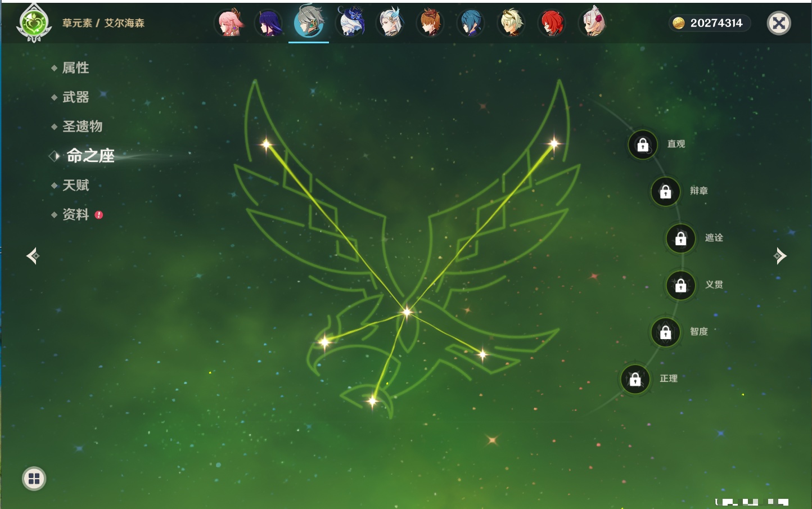Choose Furina's avatar with the blue hat
The image size is (812, 509).
point(350,23)
